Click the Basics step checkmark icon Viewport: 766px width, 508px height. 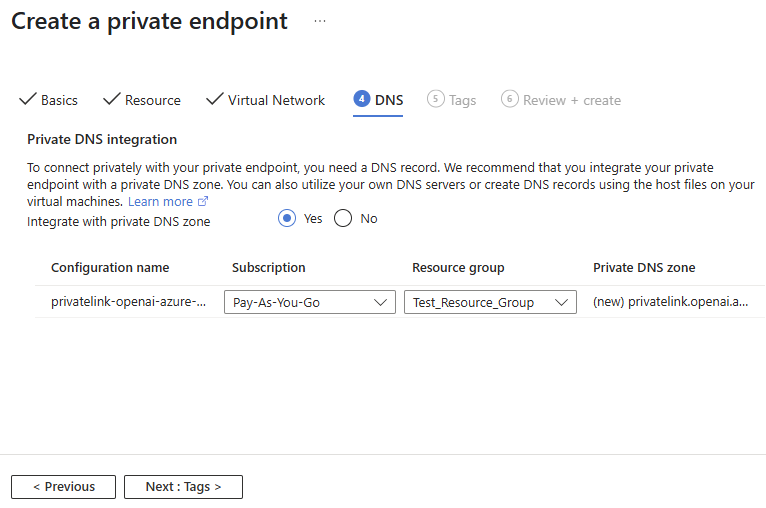click(28, 99)
